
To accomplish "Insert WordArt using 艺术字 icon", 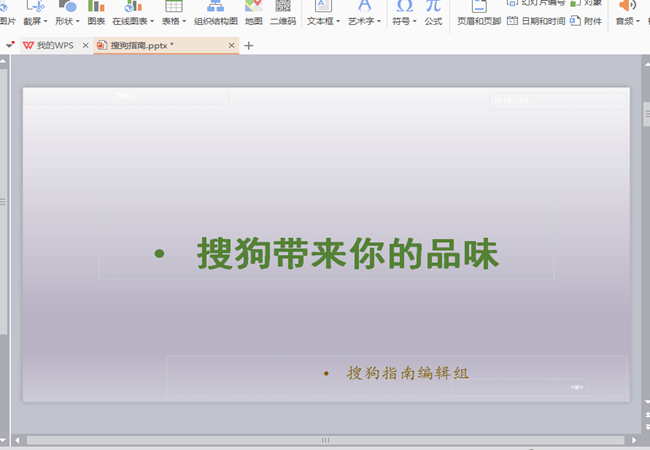I will 365,6.
